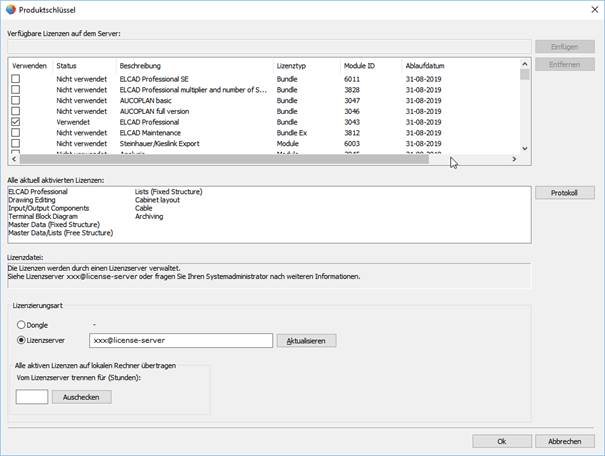Click the vertical scrollbar thumb of license list
The width and height of the screenshot is (605, 456).
tap(524, 74)
